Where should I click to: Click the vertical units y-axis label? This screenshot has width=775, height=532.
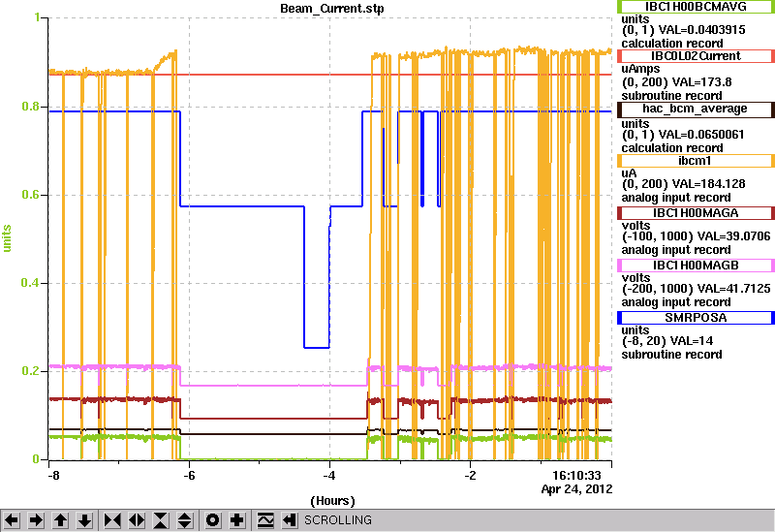click(7, 238)
